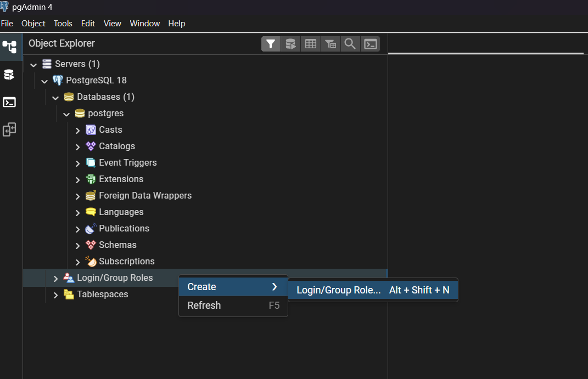Expand the Tablespaces node
This screenshot has width=588, height=379.
point(55,295)
